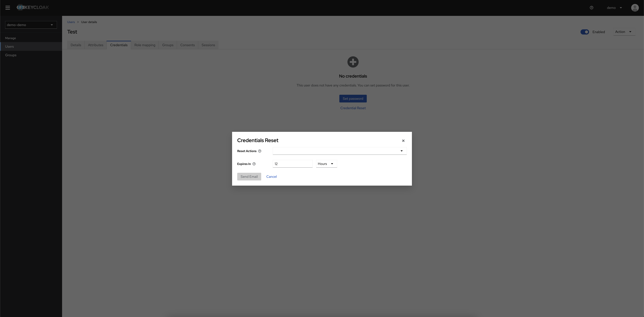The width and height of the screenshot is (644, 317).
Task: Select Groups in the sidebar
Action: [x=31, y=55]
